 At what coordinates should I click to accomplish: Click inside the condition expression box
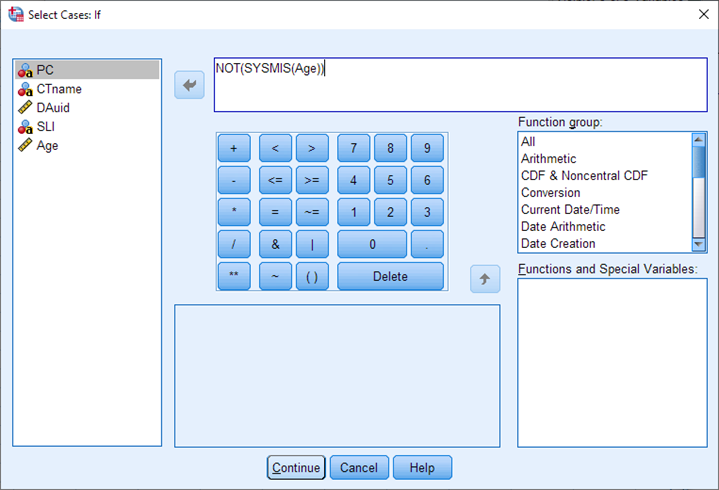click(460, 85)
